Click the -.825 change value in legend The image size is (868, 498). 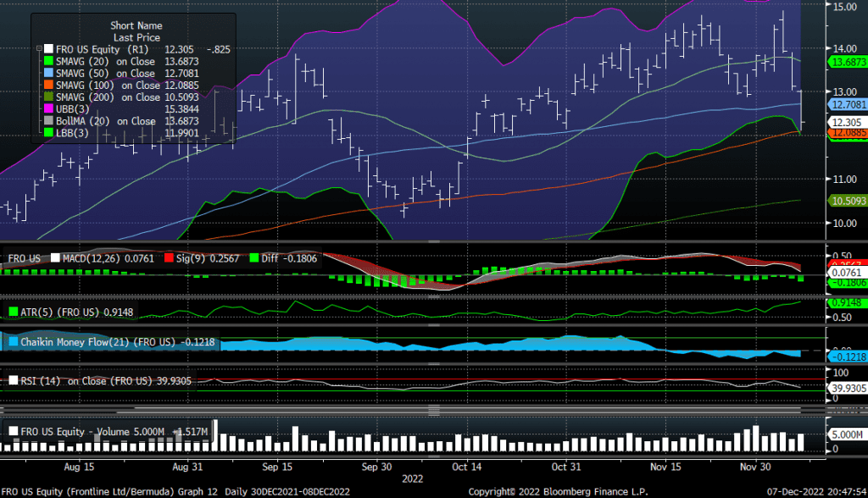click(219, 49)
